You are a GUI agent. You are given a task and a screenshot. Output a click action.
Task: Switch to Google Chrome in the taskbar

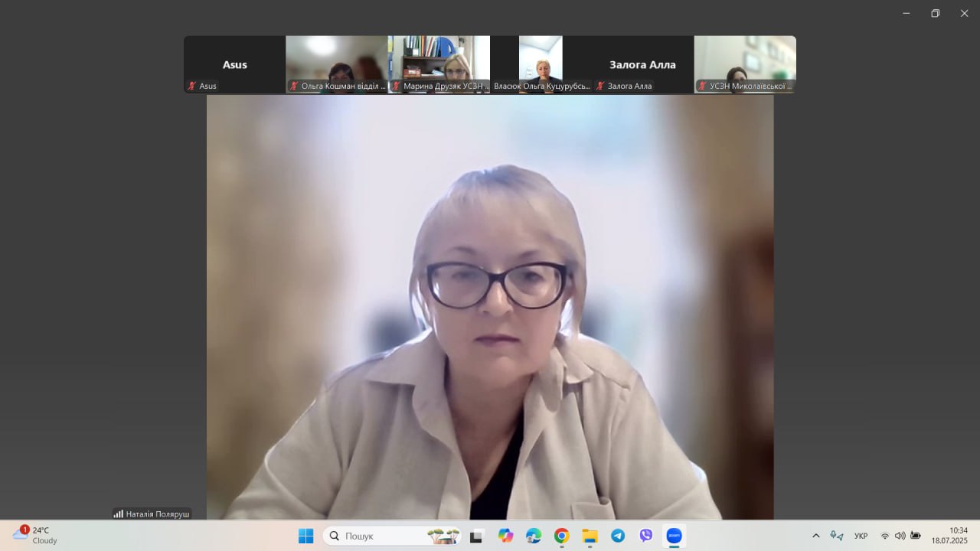(x=562, y=536)
